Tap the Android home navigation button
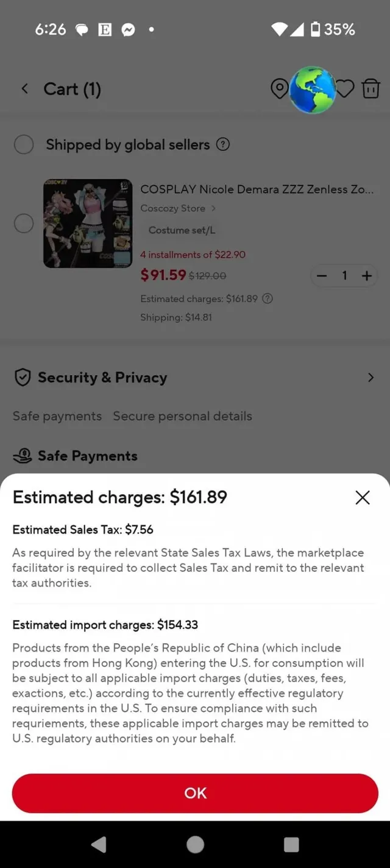This screenshot has width=390, height=868. [195, 844]
